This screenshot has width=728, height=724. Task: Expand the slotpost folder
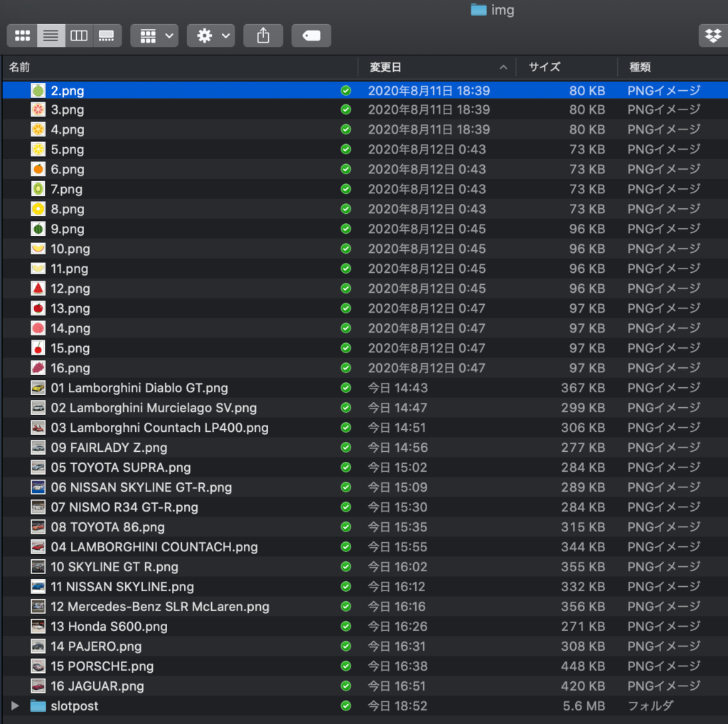(16, 706)
